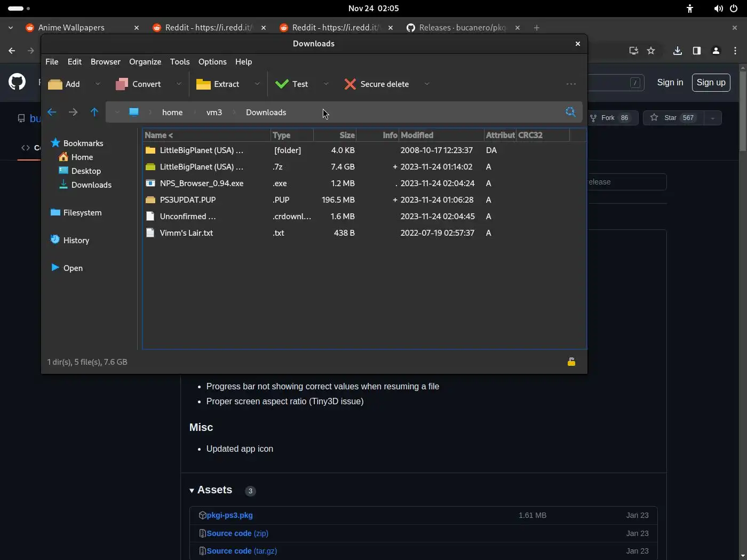Expand the Secure delete dropdown arrow

point(427,84)
